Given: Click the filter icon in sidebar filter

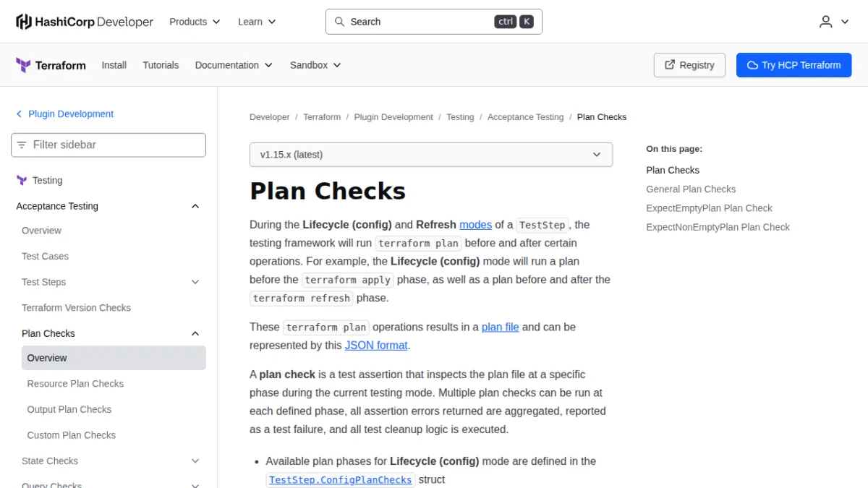Looking at the screenshot, I should [x=22, y=145].
